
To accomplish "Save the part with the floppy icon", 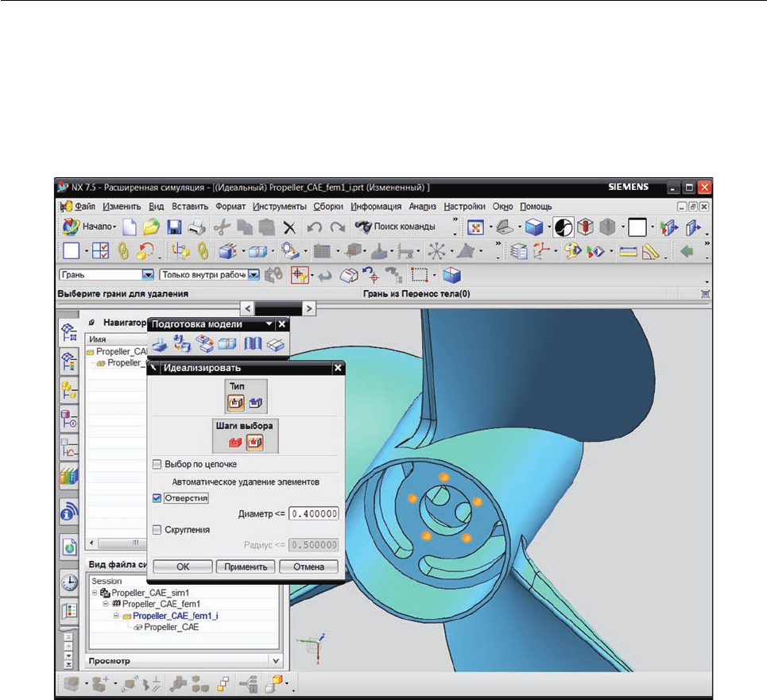I will [x=174, y=226].
